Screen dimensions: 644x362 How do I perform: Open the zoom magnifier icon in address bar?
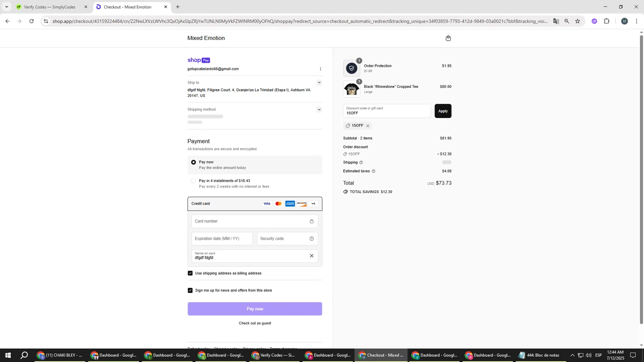click(x=567, y=21)
